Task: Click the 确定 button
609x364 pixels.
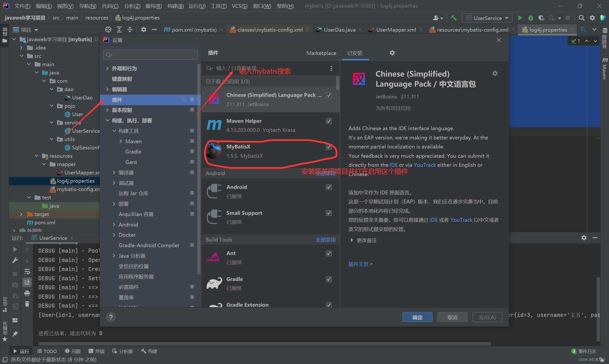Action: click(x=417, y=317)
